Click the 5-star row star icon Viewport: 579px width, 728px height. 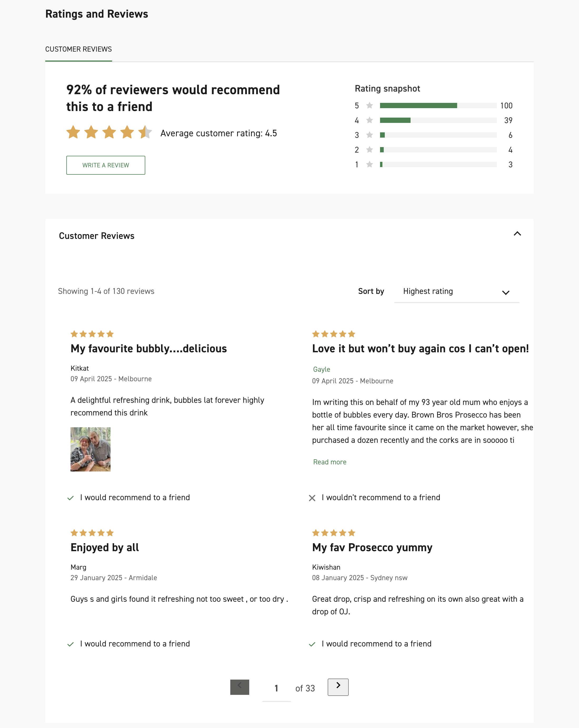click(x=370, y=106)
